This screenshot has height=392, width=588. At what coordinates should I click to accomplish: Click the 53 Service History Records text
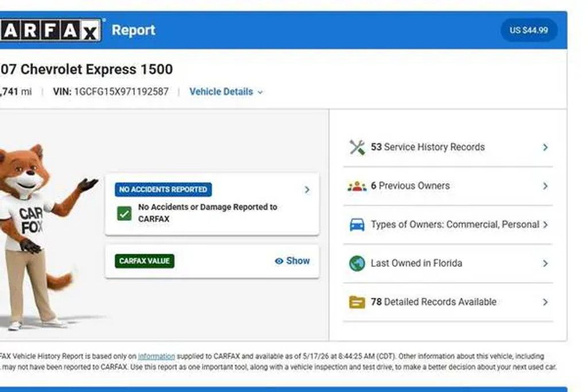pos(428,148)
